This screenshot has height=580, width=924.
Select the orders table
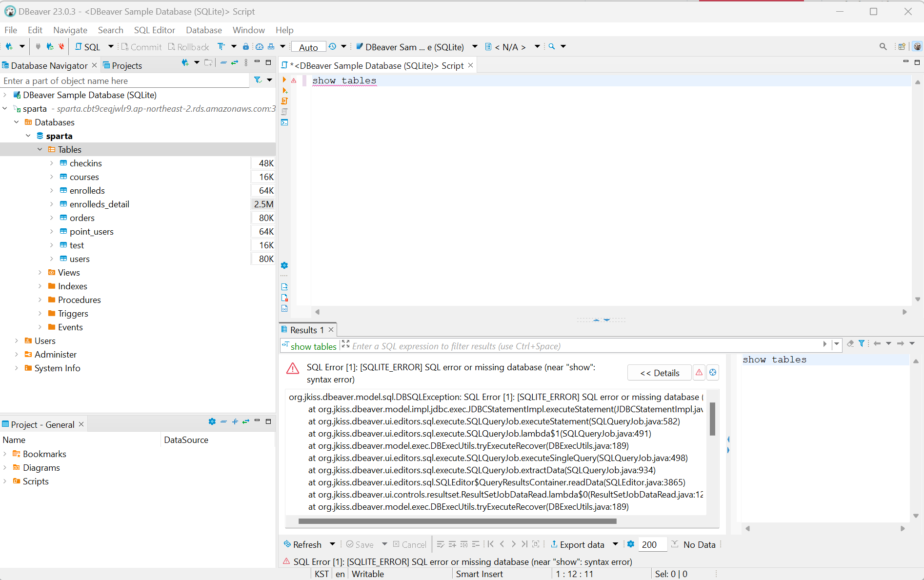82,218
